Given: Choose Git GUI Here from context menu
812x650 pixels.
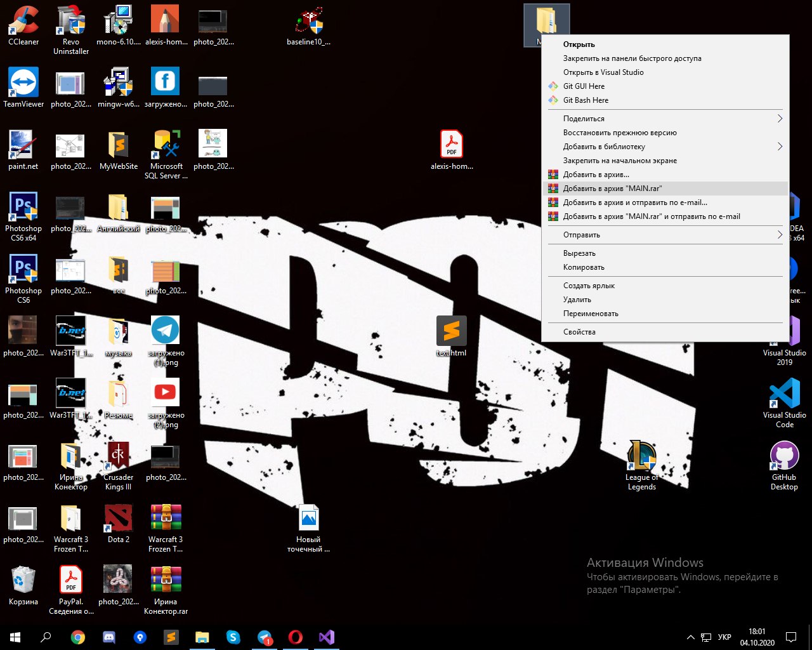Looking at the screenshot, I should 665,86.
